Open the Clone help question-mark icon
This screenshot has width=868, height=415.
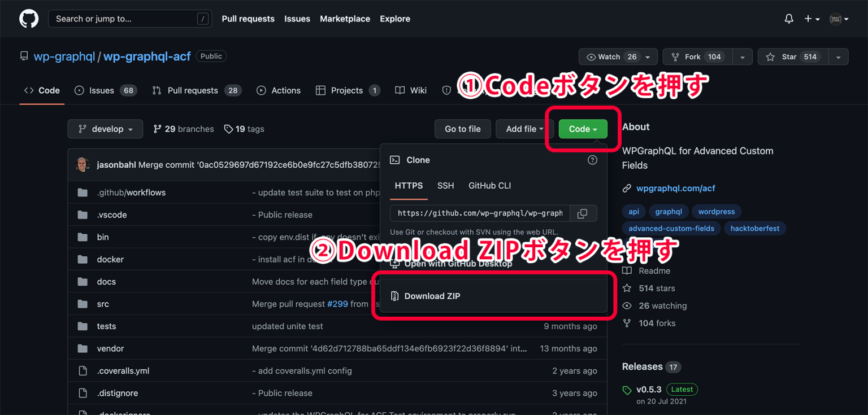click(592, 160)
